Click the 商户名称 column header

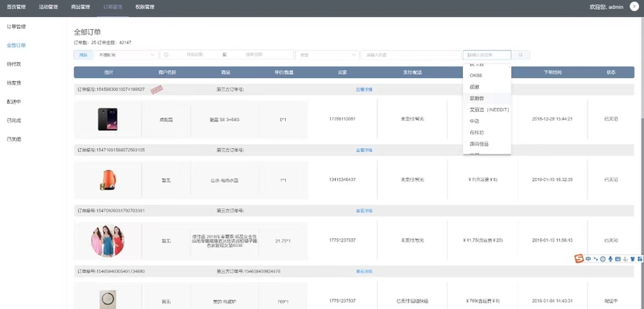tap(167, 72)
